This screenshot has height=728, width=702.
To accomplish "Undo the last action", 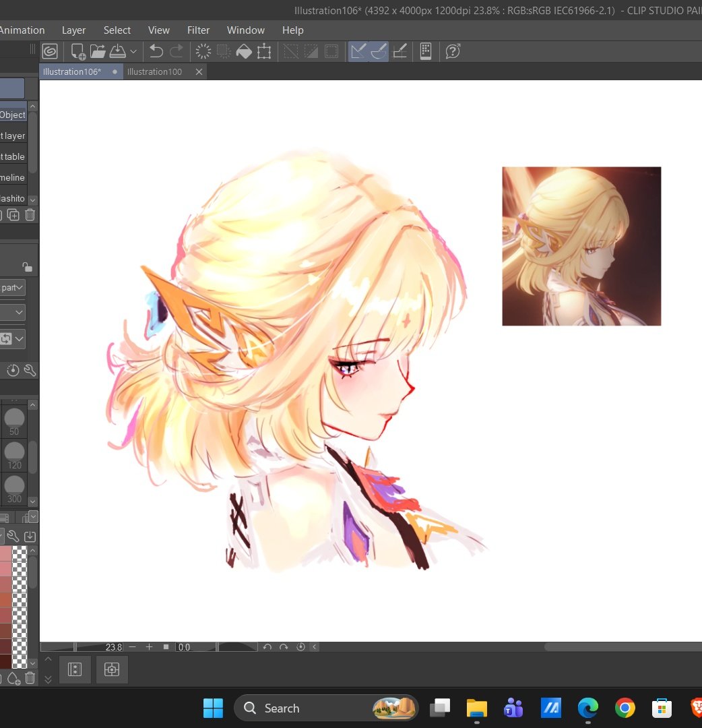I will coord(156,51).
